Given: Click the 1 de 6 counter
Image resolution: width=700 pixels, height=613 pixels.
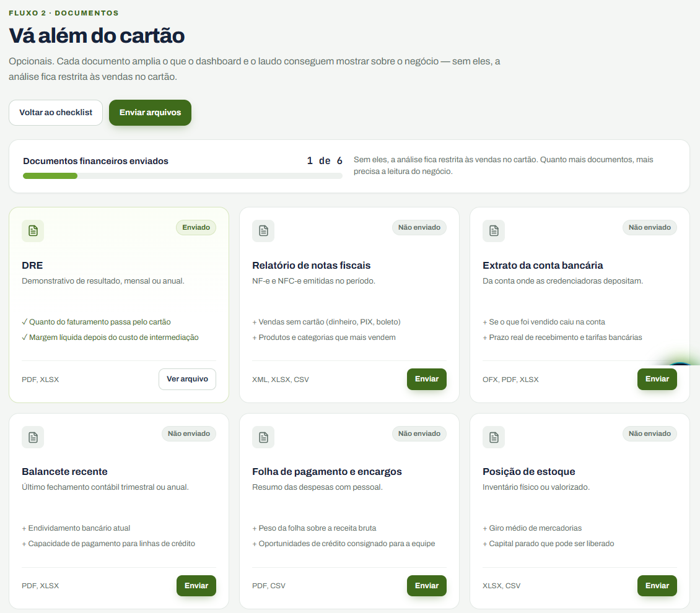Looking at the screenshot, I should [325, 160].
